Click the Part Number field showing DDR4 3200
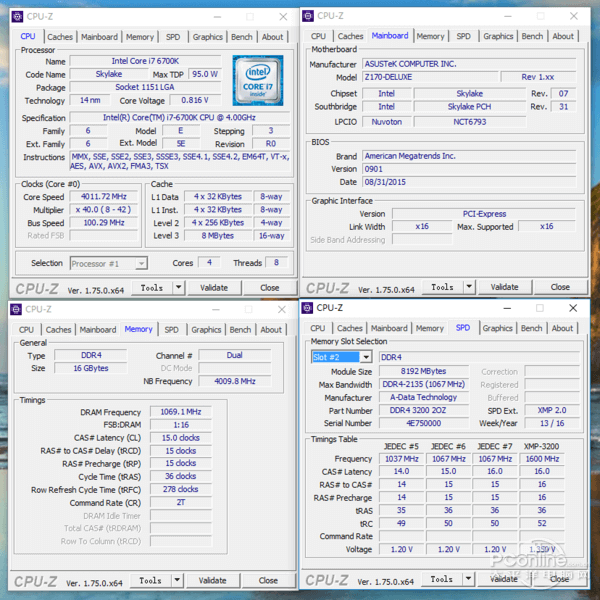 pyautogui.click(x=420, y=410)
